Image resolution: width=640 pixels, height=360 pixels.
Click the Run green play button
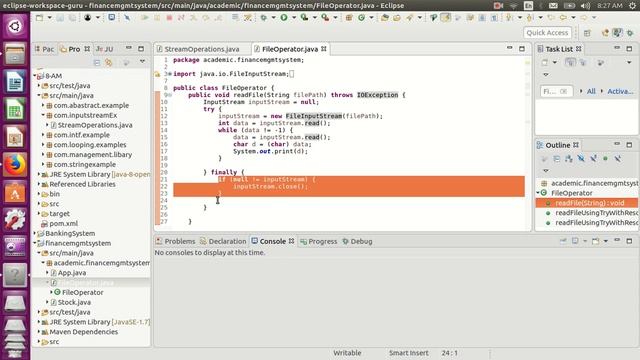(284, 18)
